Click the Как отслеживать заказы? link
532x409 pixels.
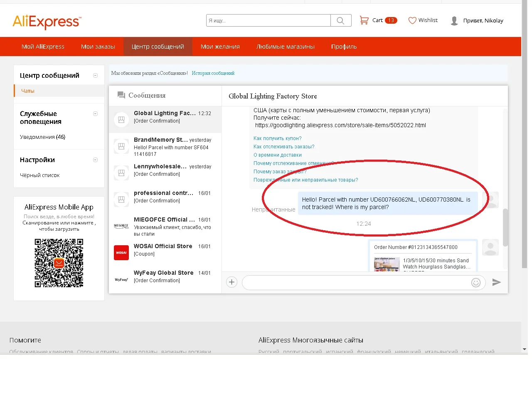pos(284,147)
